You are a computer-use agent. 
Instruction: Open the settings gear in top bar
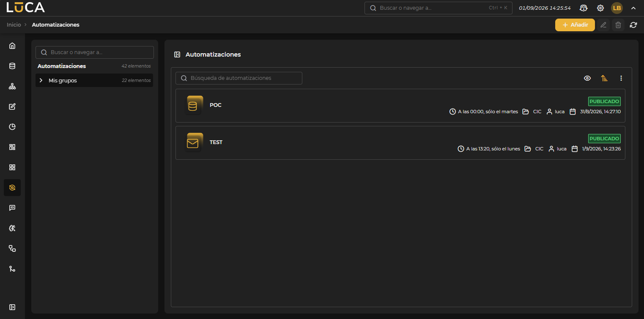coord(600,8)
